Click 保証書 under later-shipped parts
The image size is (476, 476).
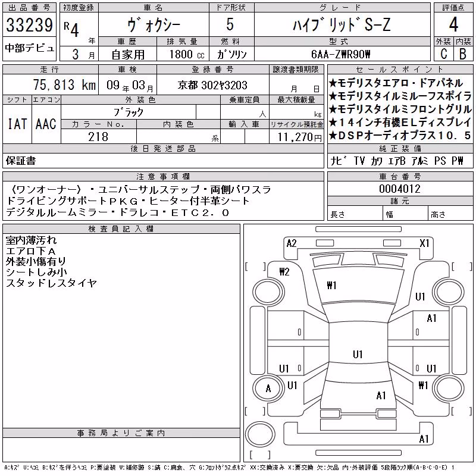point(21,161)
